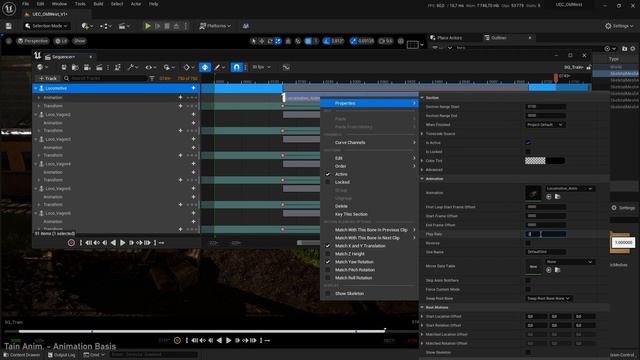Save the current level via toolbar icon

(x=9, y=26)
